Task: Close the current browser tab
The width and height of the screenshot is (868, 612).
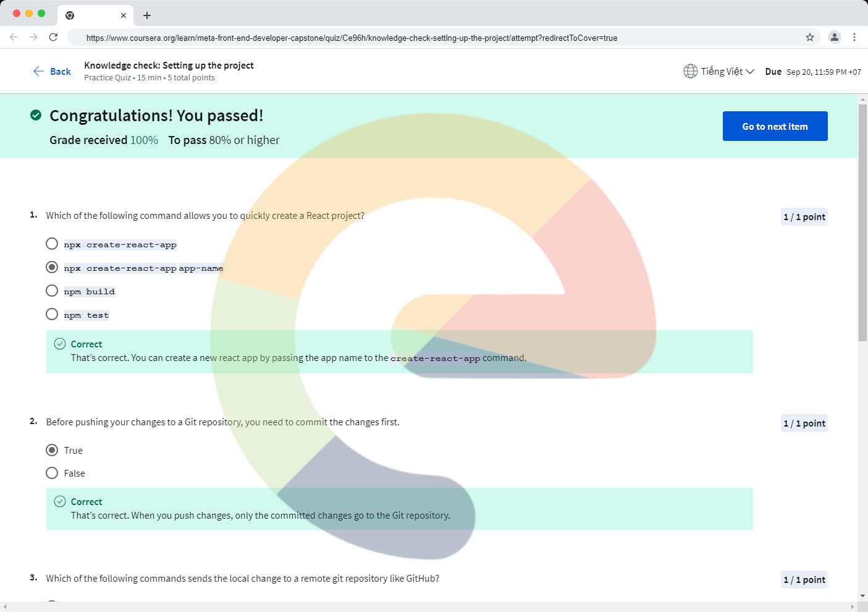Action: tap(123, 15)
